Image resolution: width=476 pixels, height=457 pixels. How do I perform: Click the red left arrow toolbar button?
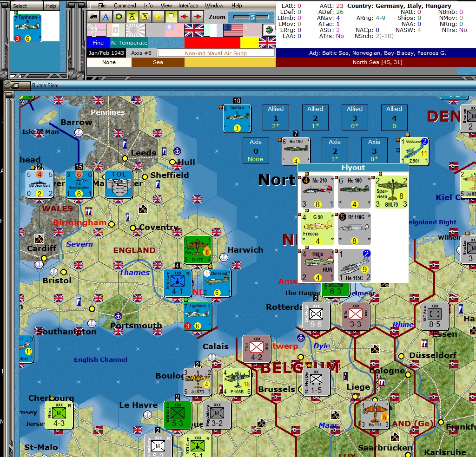tap(184, 17)
